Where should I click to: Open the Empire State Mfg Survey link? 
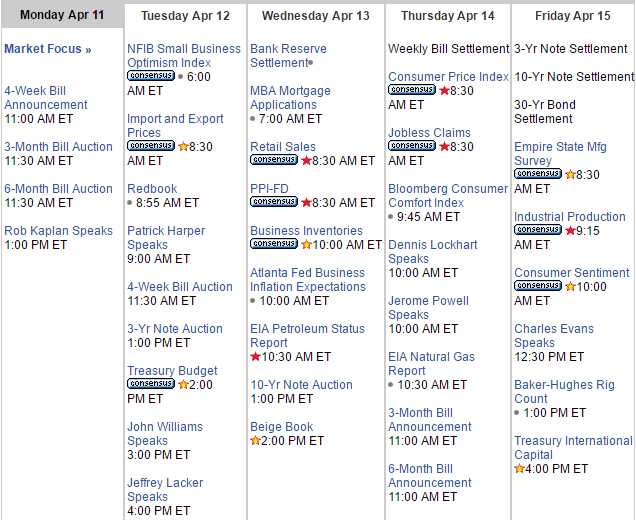(x=560, y=153)
